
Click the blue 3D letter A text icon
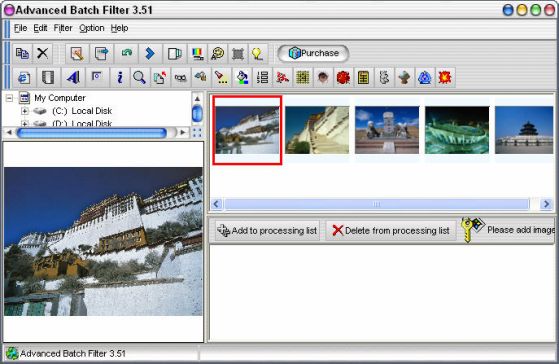(73, 77)
